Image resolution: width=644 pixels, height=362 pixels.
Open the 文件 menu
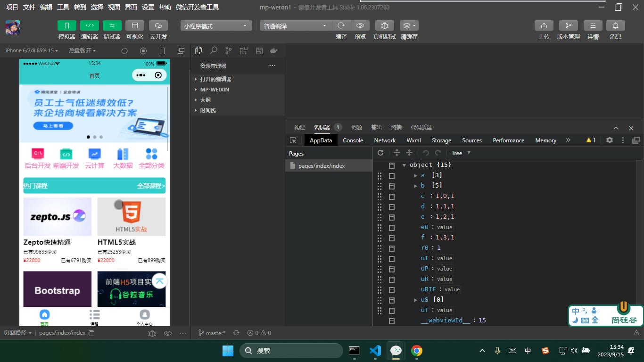tap(29, 7)
